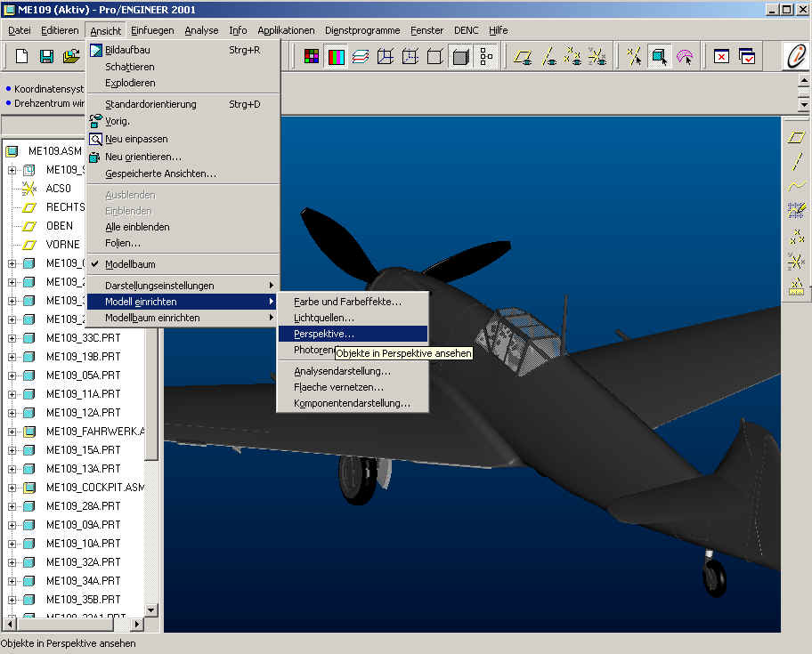Viewport: 812px width, 654px height.
Task: Open Modellbaum einrichten submenu
Action: (x=183, y=318)
